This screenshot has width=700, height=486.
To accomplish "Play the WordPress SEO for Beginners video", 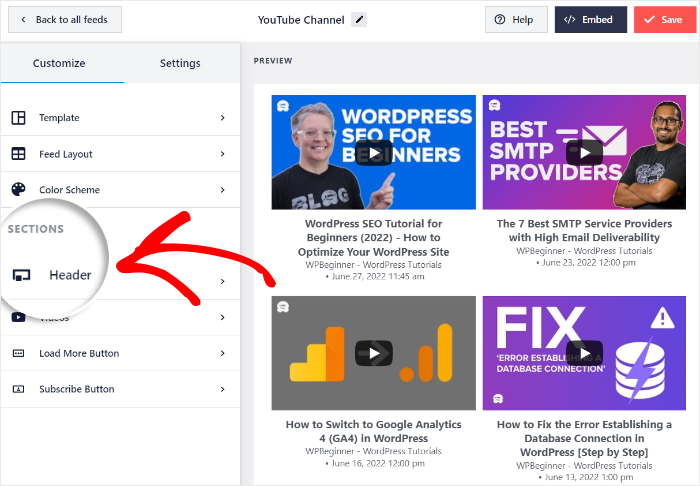I will point(374,153).
